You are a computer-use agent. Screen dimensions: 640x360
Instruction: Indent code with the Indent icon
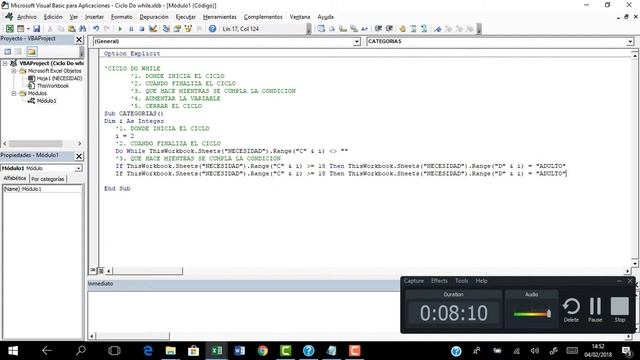pyautogui.click(x=378, y=29)
